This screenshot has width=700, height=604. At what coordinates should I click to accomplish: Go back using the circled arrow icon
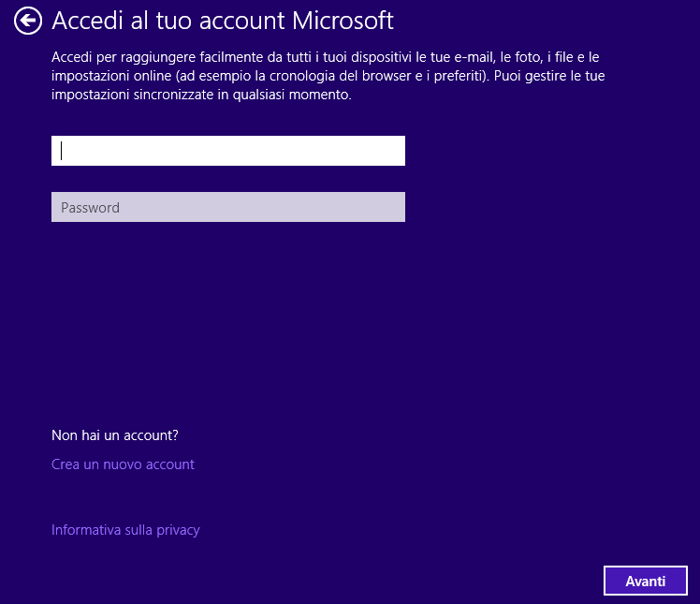point(28,21)
